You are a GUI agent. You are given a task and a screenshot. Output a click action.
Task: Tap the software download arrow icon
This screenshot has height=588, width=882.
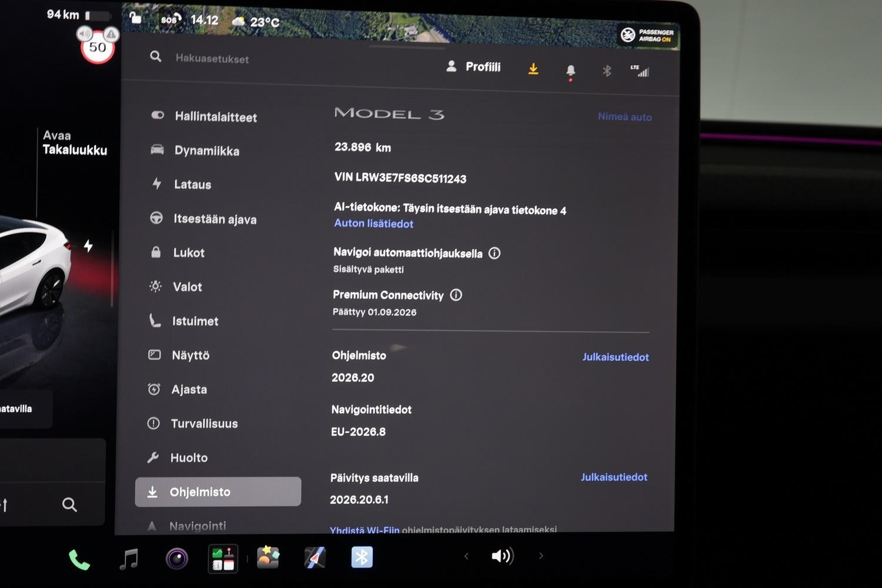[x=533, y=69]
